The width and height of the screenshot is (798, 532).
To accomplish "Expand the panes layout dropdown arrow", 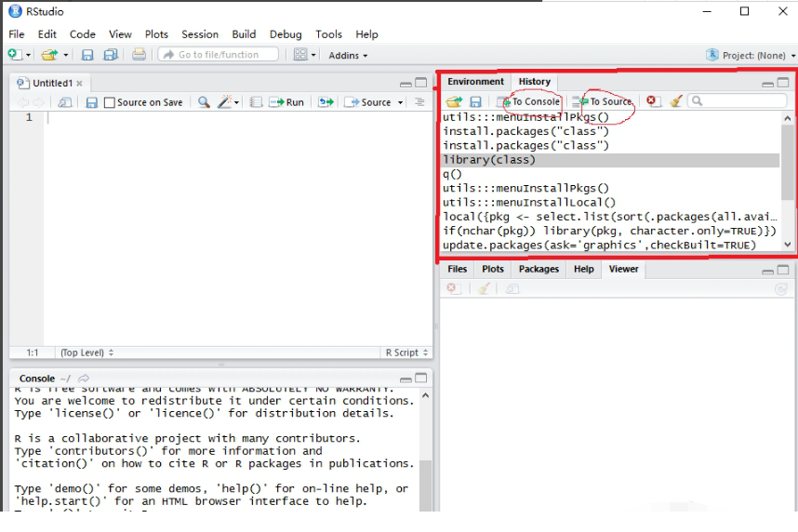I will click(x=313, y=55).
